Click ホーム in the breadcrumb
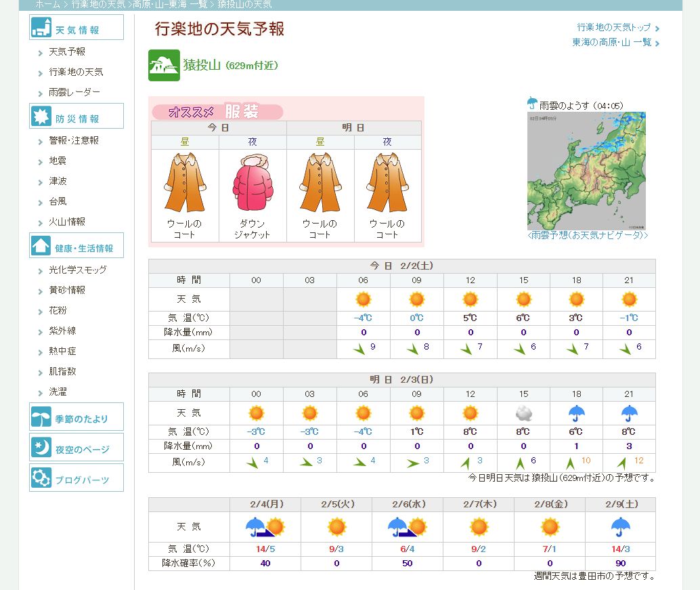This screenshot has width=700, height=590. pyautogui.click(x=47, y=4)
